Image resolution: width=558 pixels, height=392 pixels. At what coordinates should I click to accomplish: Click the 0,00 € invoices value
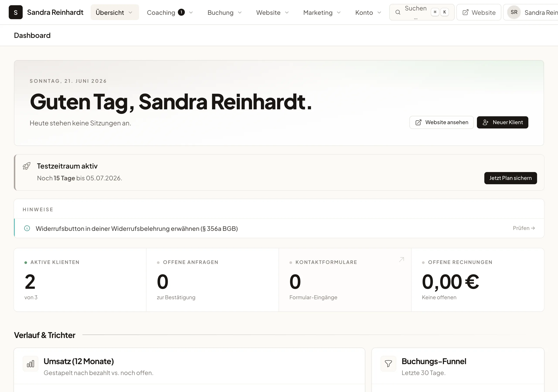pyautogui.click(x=450, y=282)
